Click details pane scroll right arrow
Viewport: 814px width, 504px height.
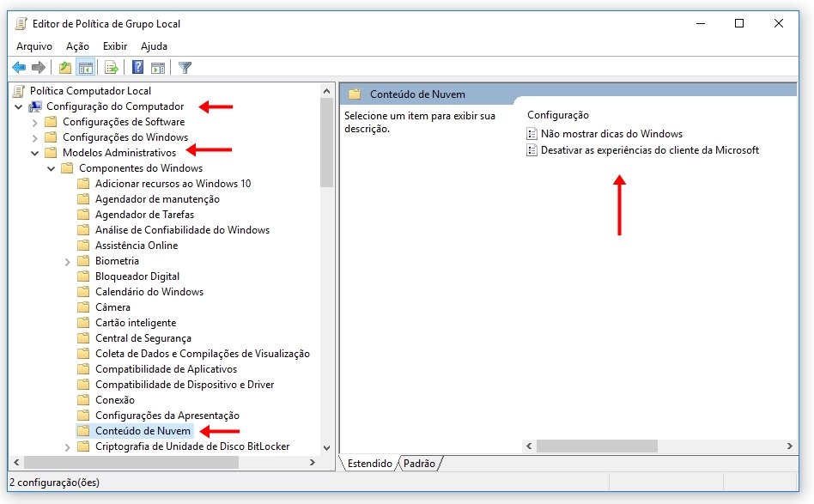tap(789, 446)
